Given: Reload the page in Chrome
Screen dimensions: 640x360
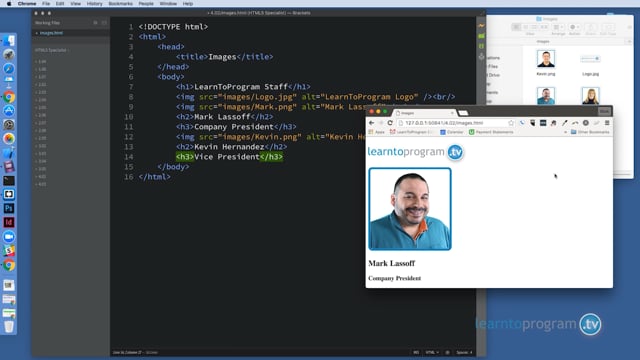Looking at the screenshot, I should (390, 123).
